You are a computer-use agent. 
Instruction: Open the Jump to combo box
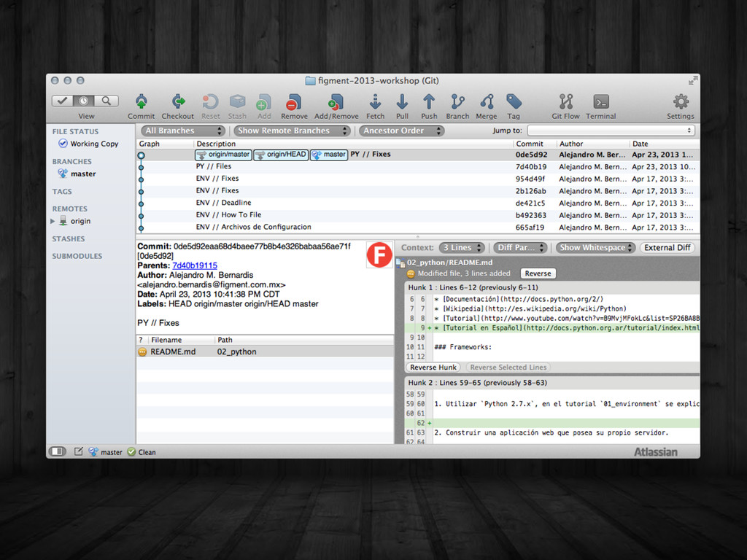click(611, 130)
